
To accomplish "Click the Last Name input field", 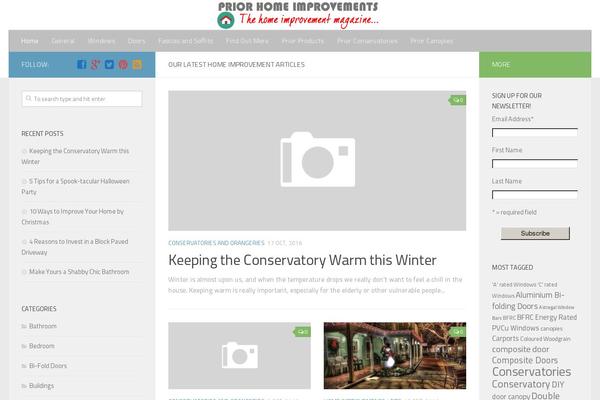I will click(x=535, y=194).
